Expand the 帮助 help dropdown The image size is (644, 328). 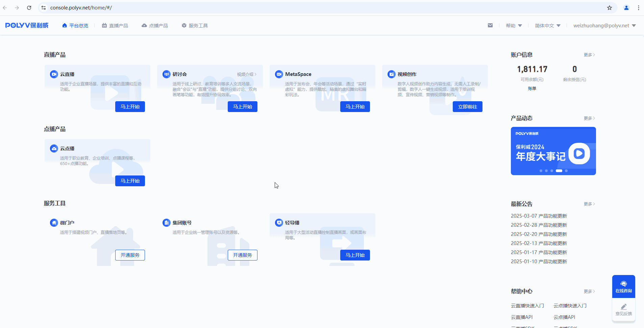[x=514, y=26]
